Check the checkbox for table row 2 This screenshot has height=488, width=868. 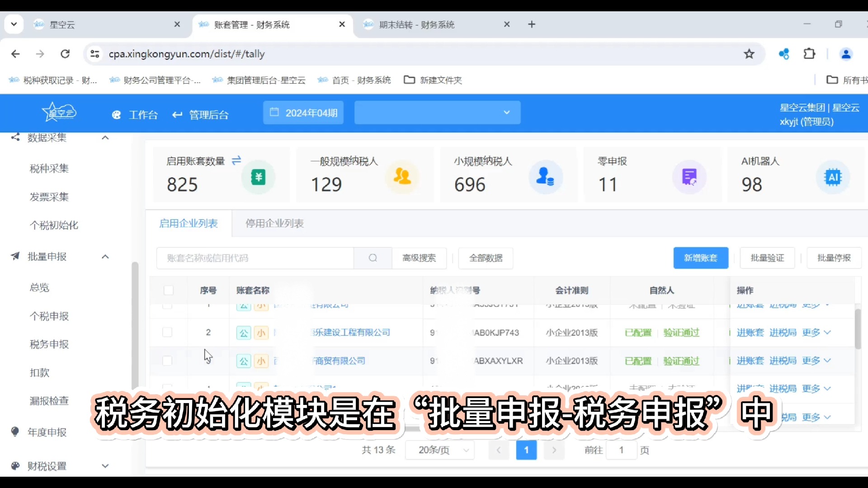(x=167, y=332)
